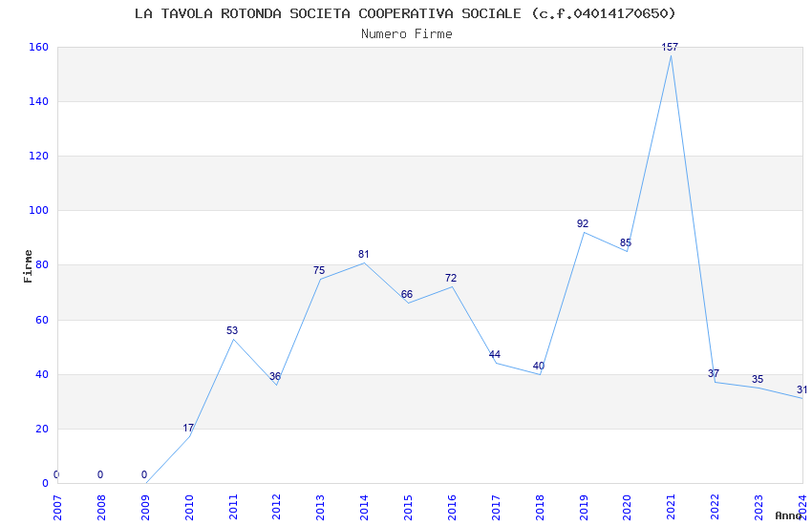Click the x-axis year 2021
812x525 pixels.
tap(672, 508)
